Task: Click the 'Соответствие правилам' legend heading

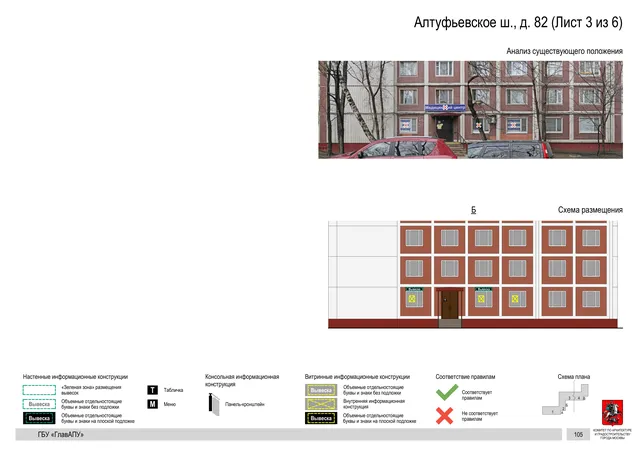Action: coord(465,377)
